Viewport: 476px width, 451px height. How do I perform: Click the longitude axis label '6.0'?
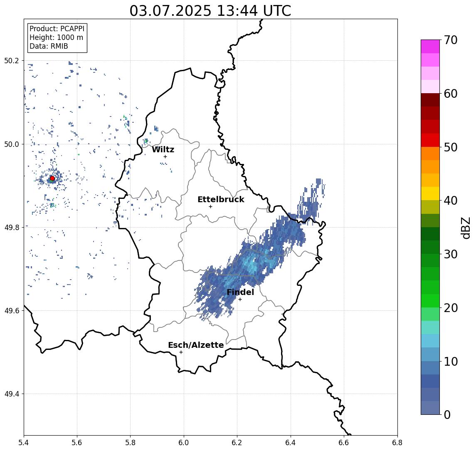coord(184,443)
